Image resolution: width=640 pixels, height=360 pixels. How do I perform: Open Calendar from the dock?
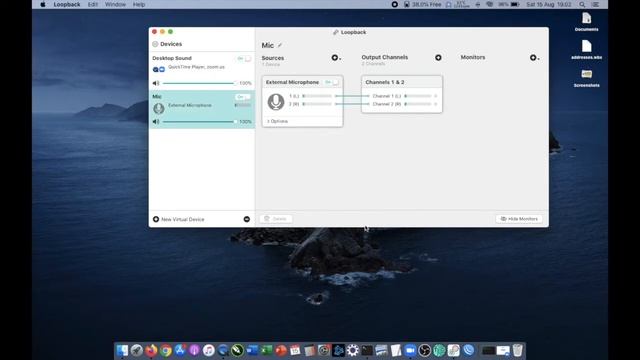tap(295, 350)
